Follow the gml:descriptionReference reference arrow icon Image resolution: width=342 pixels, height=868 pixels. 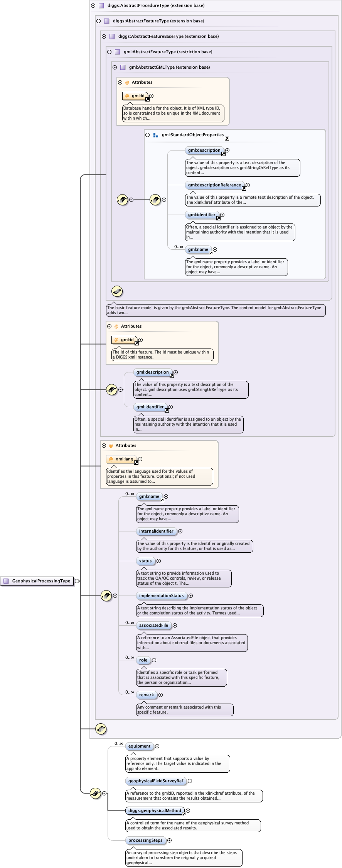point(244,189)
